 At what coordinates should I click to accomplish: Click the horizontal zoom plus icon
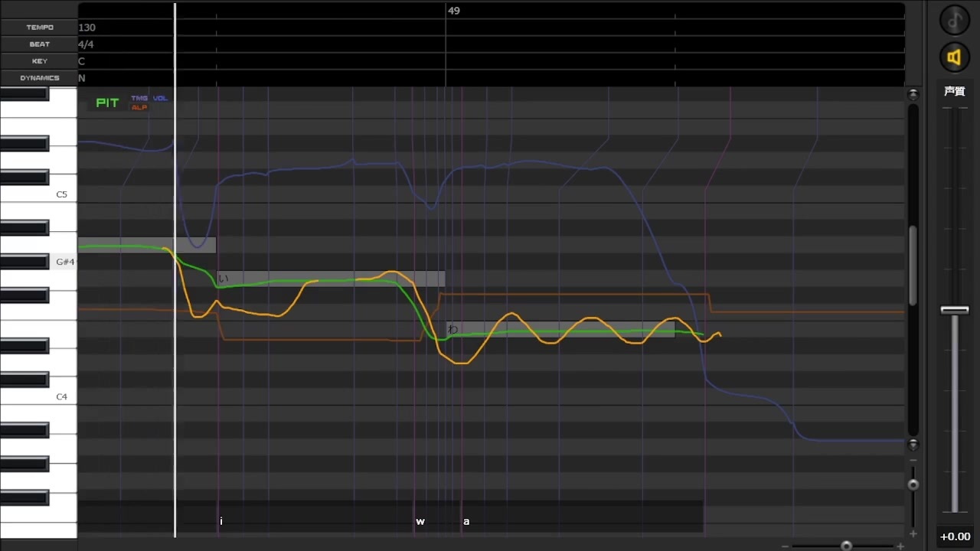(900, 546)
